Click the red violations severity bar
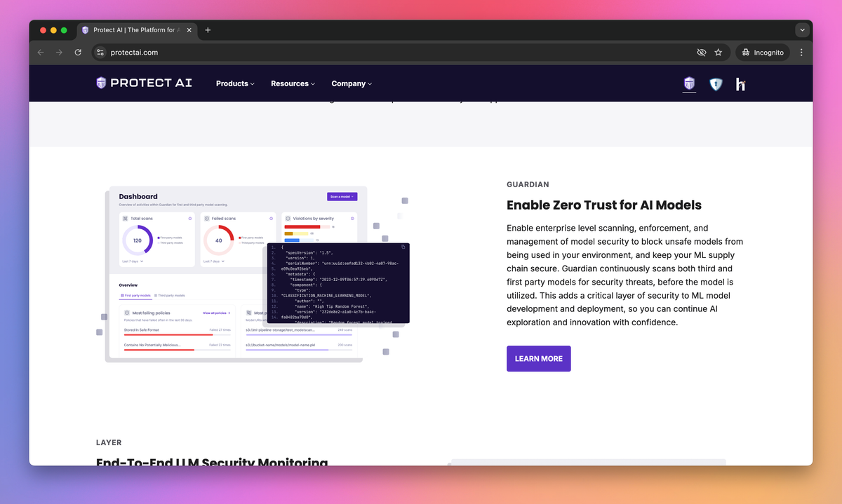842x504 pixels. click(302, 227)
